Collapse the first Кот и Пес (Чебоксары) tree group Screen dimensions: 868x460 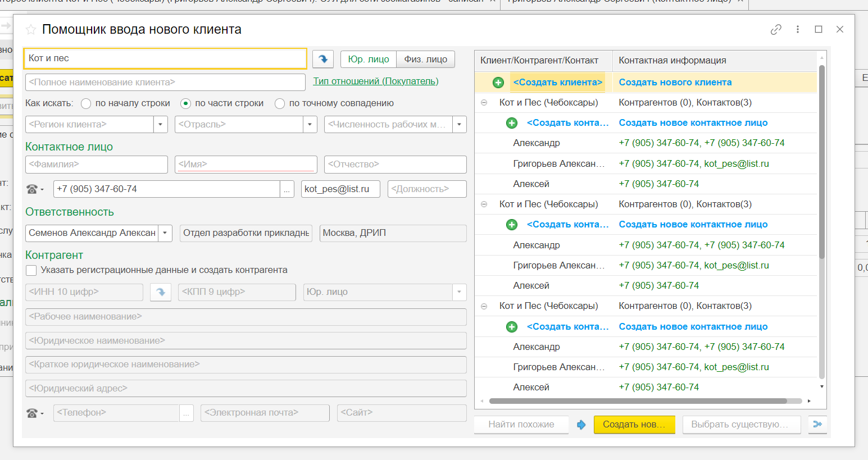pos(484,103)
